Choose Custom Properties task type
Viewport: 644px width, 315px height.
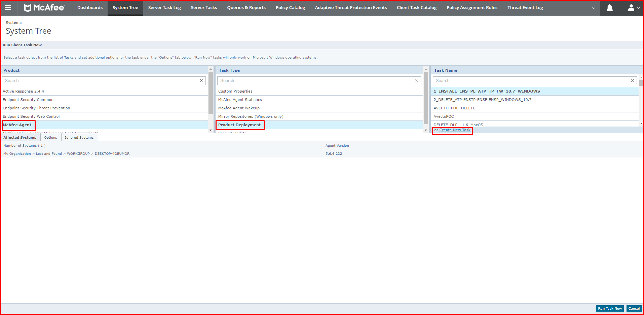[319, 91]
